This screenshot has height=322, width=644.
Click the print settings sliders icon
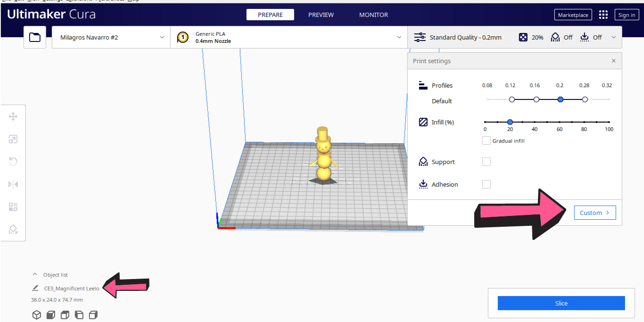(x=419, y=37)
